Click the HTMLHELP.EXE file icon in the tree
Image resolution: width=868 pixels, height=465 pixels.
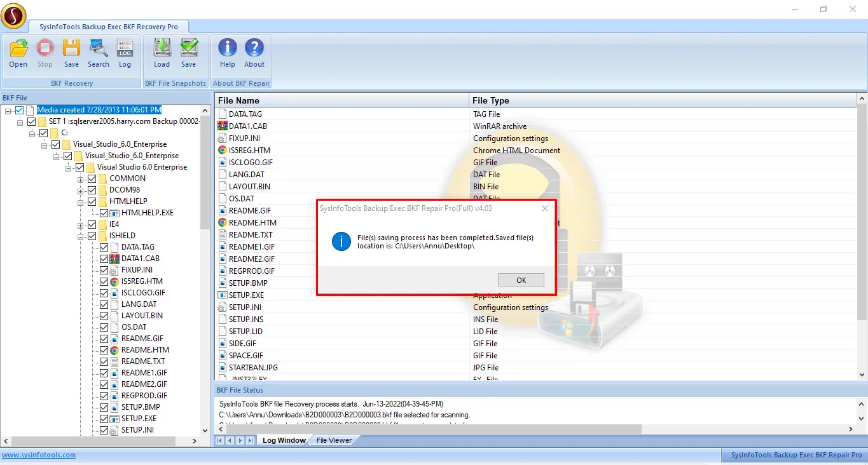tap(114, 213)
